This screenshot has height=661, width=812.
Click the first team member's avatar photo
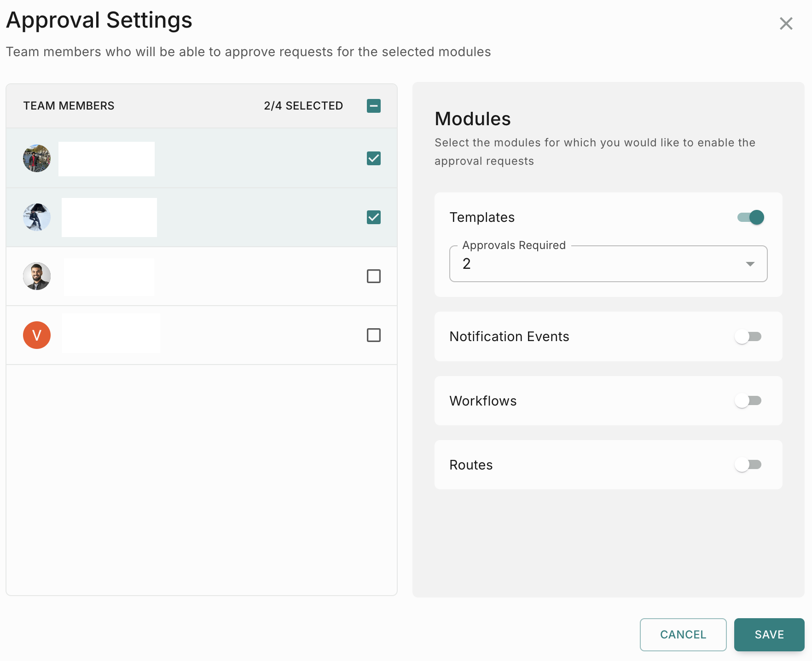tap(37, 158)
